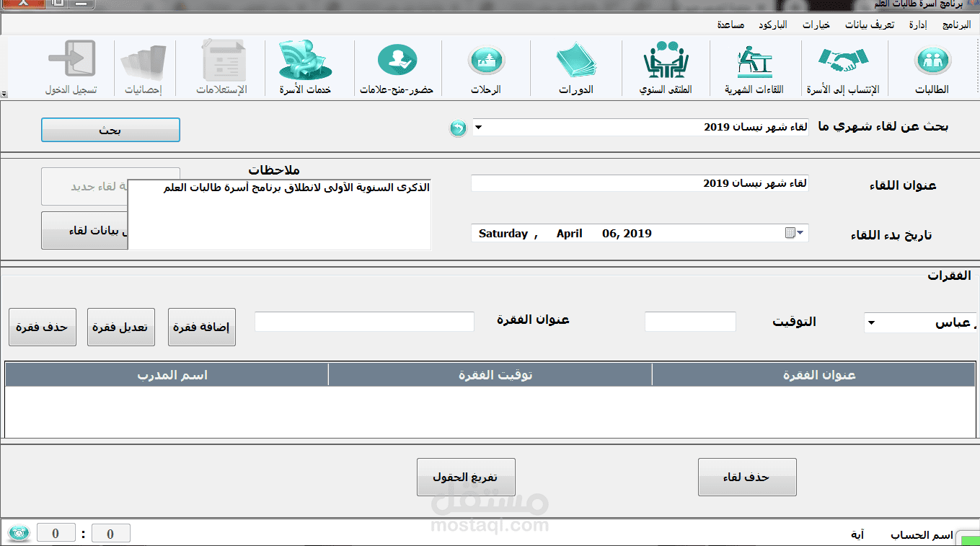Open the خيارات menu
The width and height of the screenshot is (980, 546).
pos(816,25)
